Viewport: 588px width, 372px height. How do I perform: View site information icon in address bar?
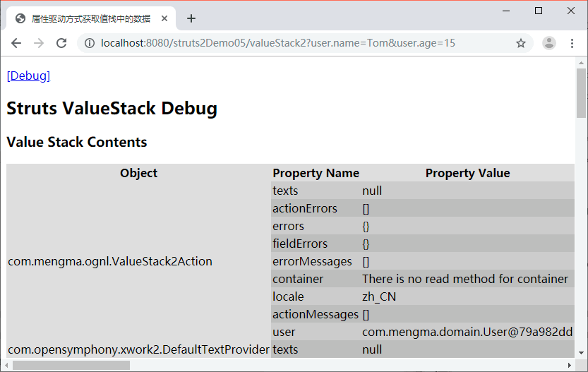[90, 43]
